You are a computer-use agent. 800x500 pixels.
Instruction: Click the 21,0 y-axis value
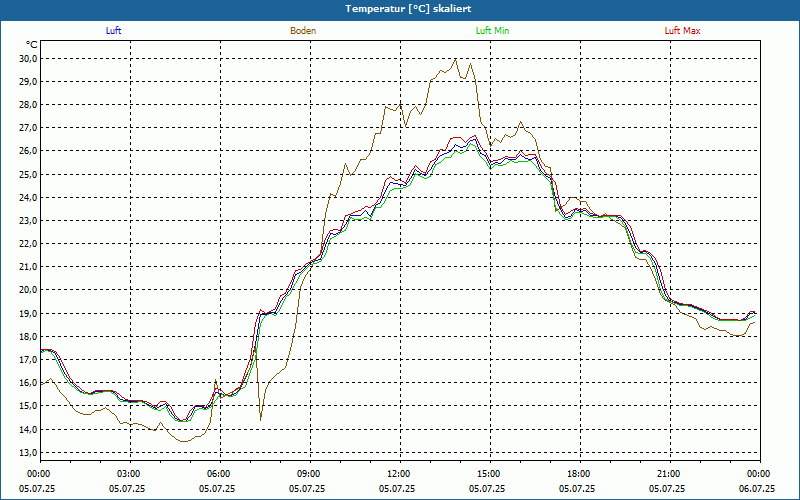tap(28, 267)
